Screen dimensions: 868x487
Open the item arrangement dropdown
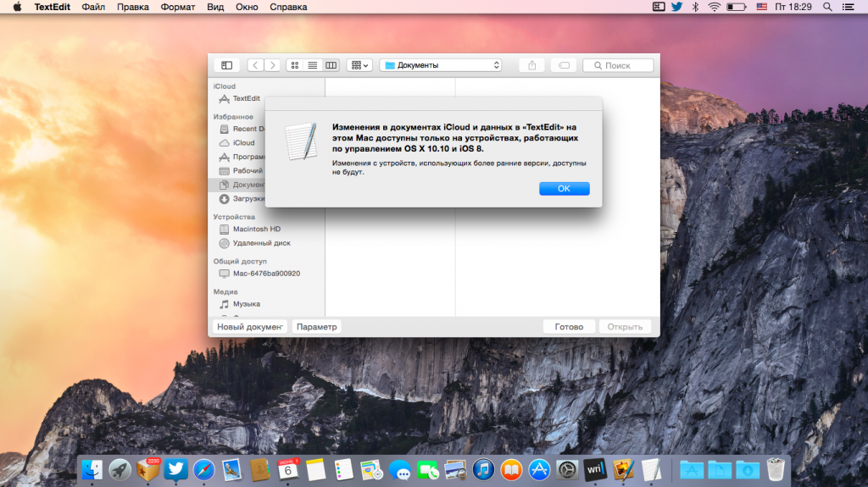[x=359, y=65]
